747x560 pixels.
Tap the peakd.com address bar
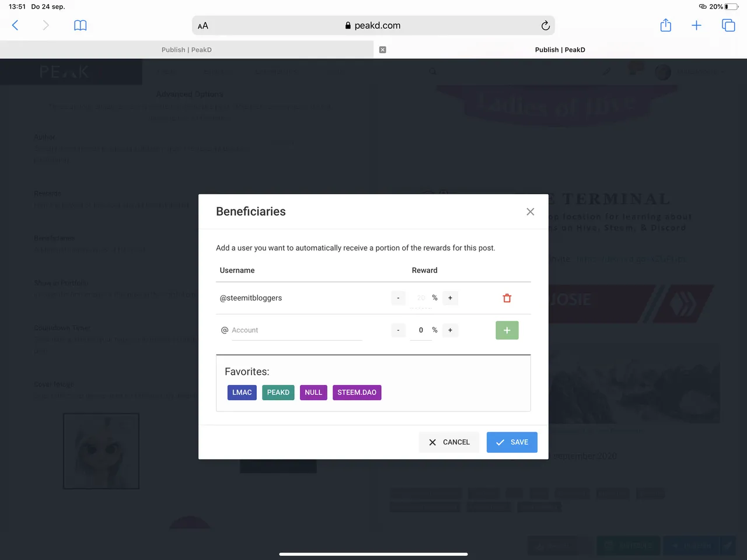click(373, 26)
